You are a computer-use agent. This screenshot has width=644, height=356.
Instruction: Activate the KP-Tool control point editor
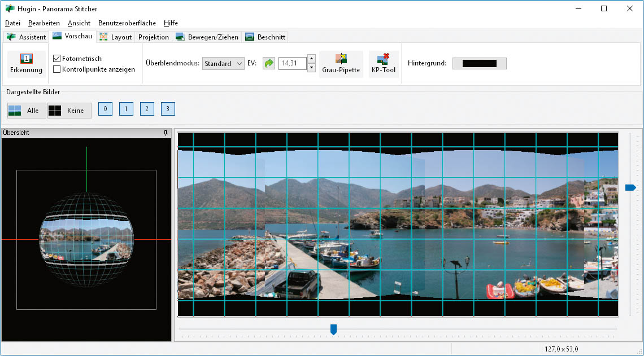383,64
